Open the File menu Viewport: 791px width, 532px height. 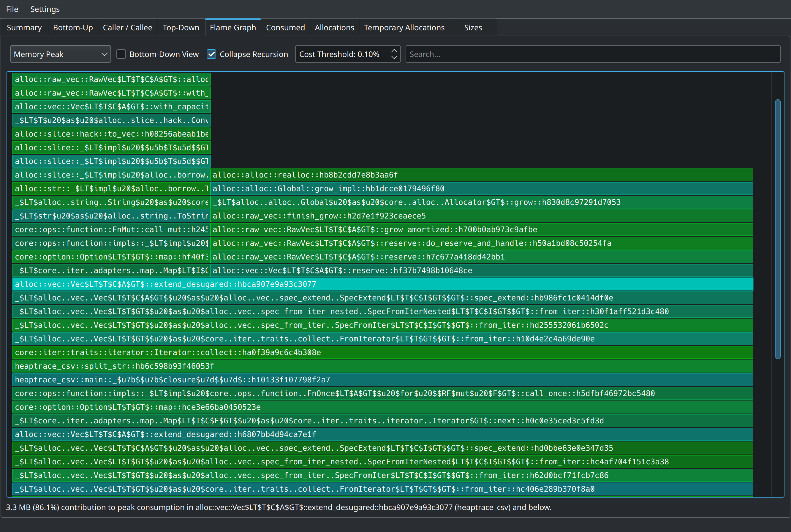12,9
